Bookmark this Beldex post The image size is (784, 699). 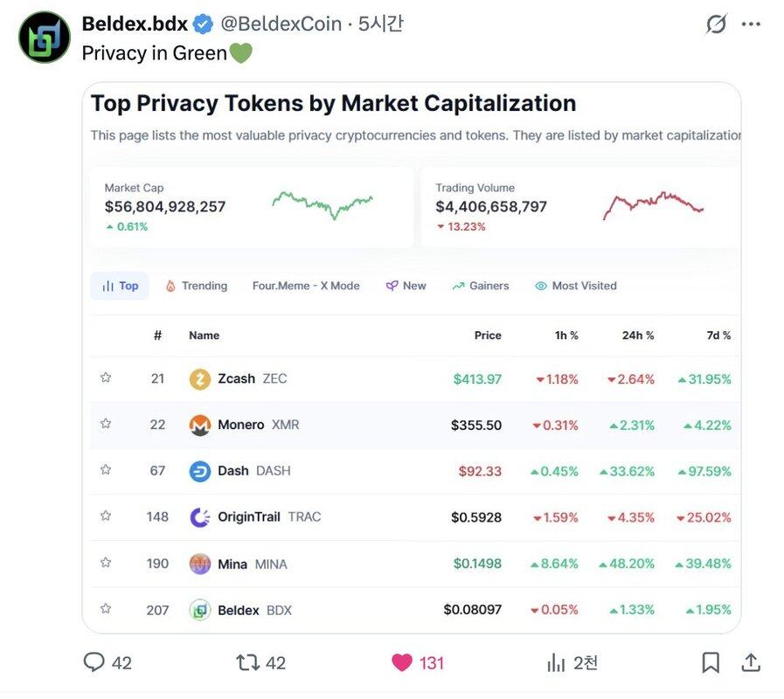(711, 663)
